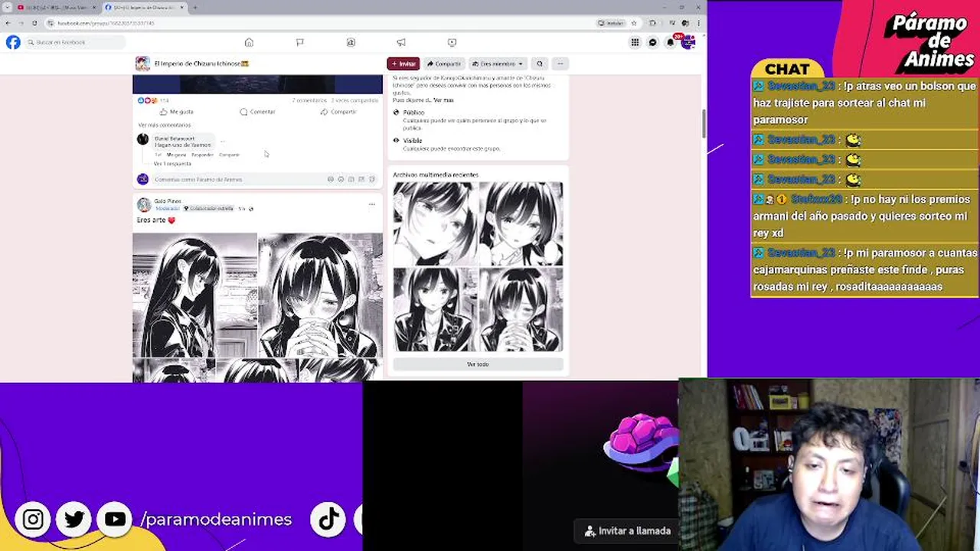
Task: Click the group Compartir button
Action: pyautogui.click(x=444, y=64)
